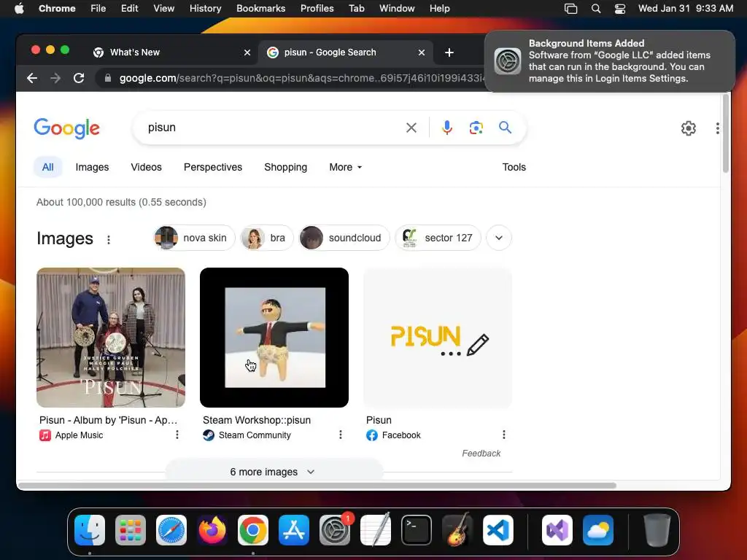Viewport: 747px width, 560px height.
Task: Open options for Apple Music image result
Action: 177,435
